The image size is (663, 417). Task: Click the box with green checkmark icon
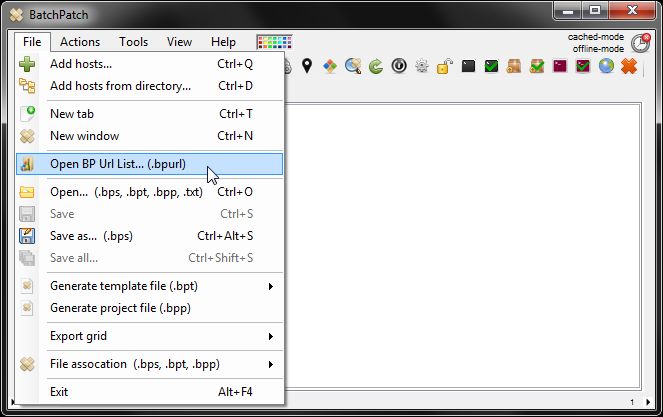coord(537,66)
